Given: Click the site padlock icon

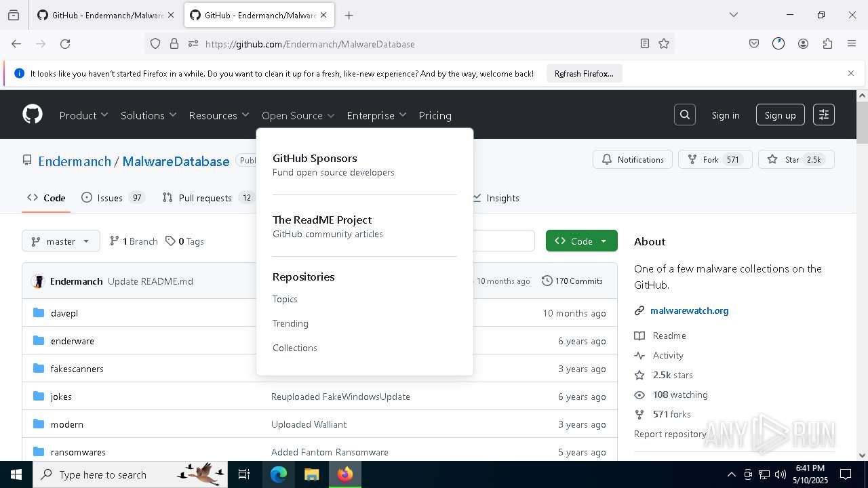Looking at the screenshot, I should click(174, 43).
